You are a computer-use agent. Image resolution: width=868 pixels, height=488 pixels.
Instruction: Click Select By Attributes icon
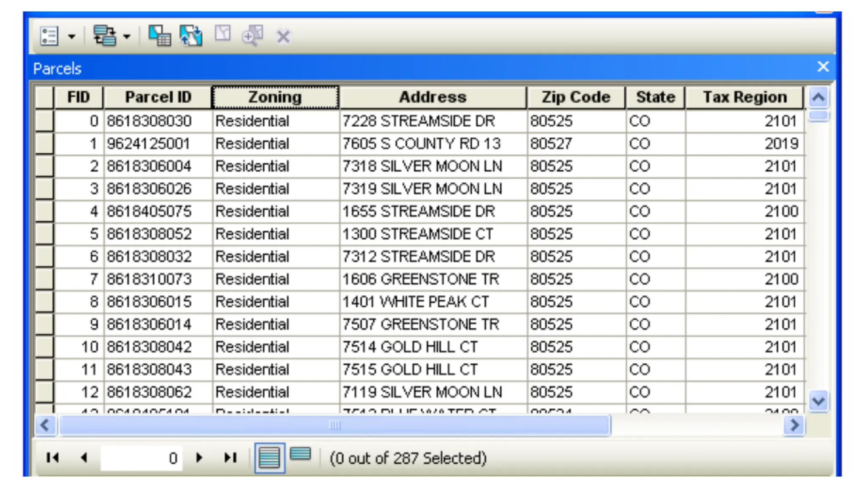[160, 36]
